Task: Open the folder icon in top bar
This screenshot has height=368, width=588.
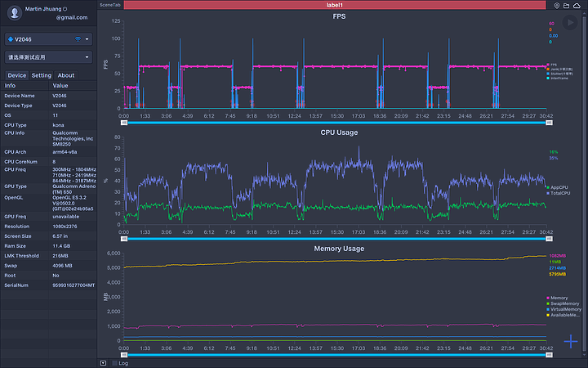Action: 566,5
